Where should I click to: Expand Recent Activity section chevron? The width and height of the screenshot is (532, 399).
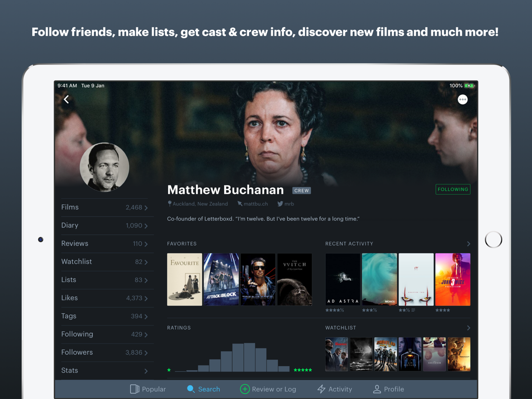[x=468, y=244]
